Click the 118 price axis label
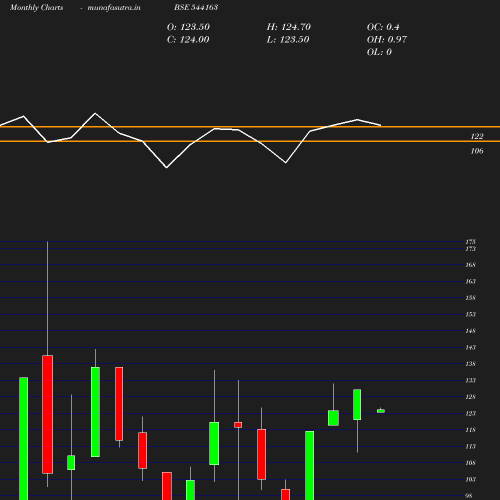500x500 pixels. [x=471, y=430]
